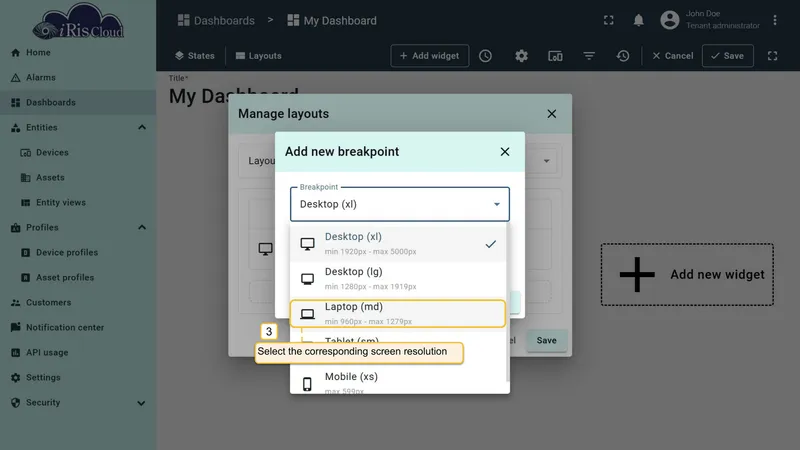Select Mobile (xs) breakpoint option

(398, 383)
